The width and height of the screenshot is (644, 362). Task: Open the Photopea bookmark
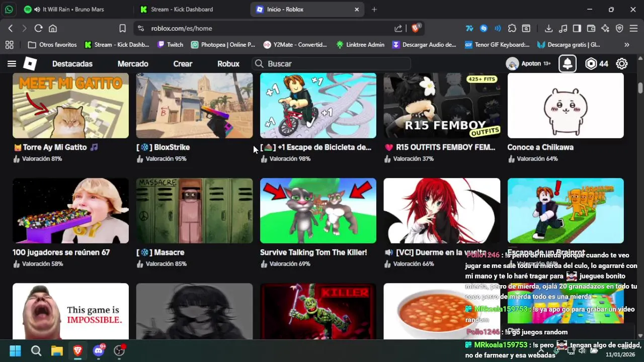(223, 45)
